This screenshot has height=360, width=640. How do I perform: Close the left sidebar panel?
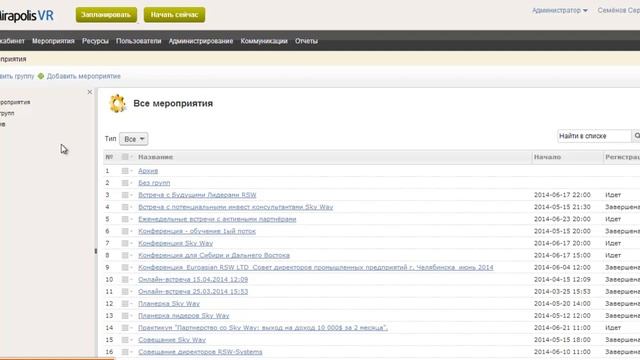click(x=90, y=92)
